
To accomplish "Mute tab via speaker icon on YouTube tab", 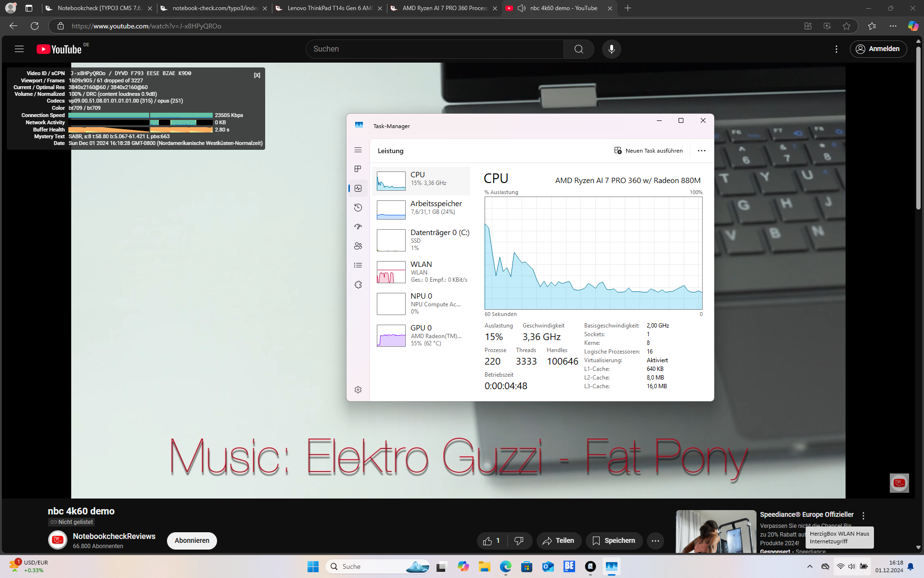I will click(522, 8).
